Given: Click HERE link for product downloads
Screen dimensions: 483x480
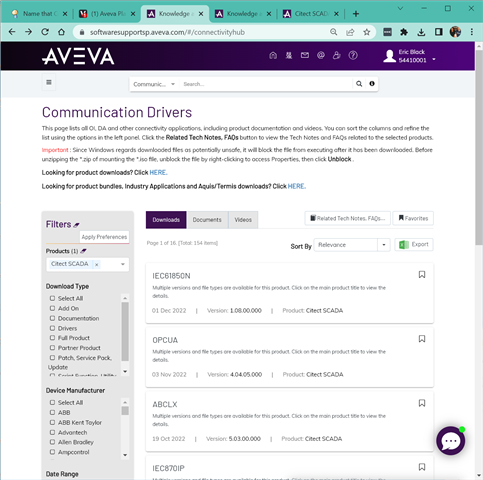Looking at the screenshot, I should [158, 173].
